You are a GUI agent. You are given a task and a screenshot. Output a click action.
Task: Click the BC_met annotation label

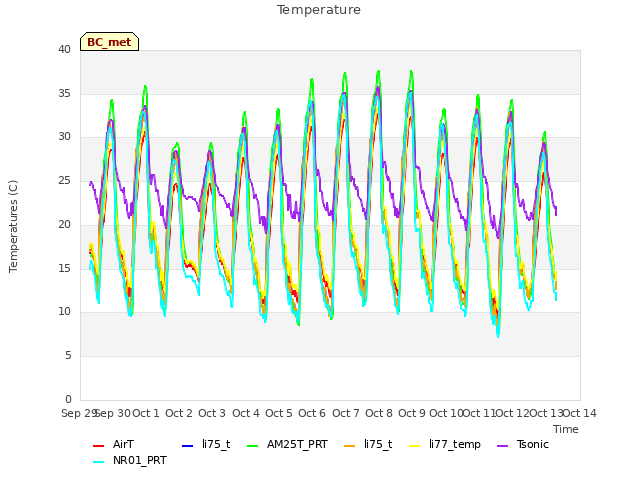coord(109,42)
